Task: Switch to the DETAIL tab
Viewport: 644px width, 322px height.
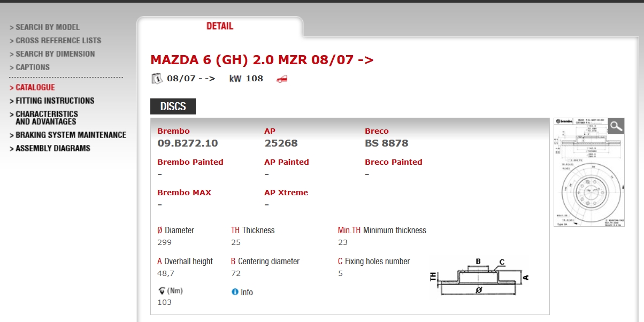Action: click(x=220, y=26)
